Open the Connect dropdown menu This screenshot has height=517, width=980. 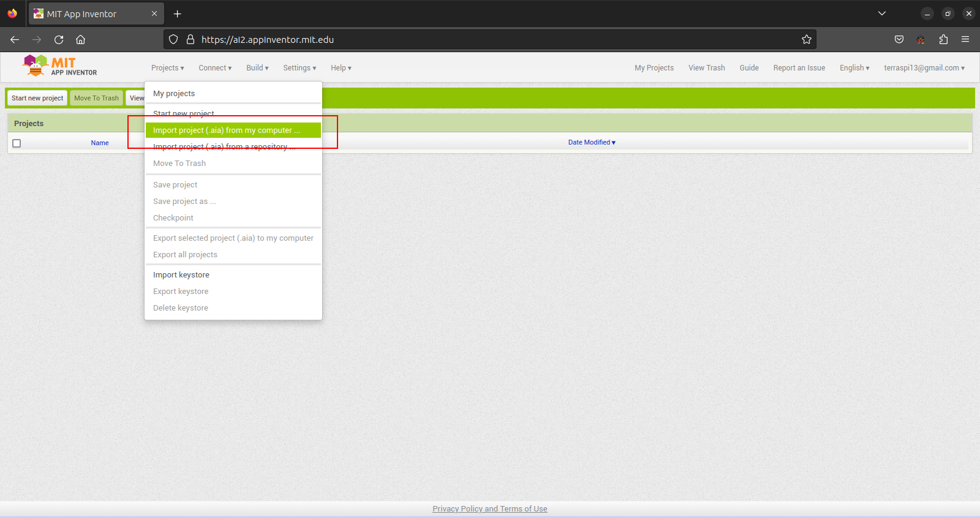coord(215,68)
